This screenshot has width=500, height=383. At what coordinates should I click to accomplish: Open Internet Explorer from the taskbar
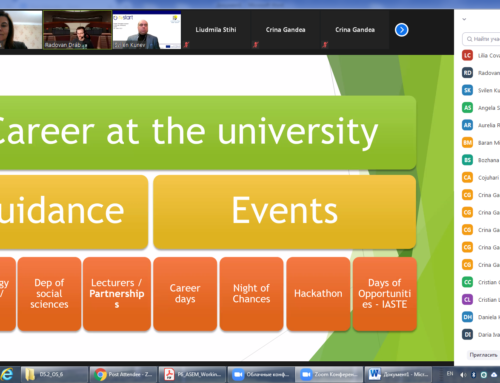[x=7, y=375]
